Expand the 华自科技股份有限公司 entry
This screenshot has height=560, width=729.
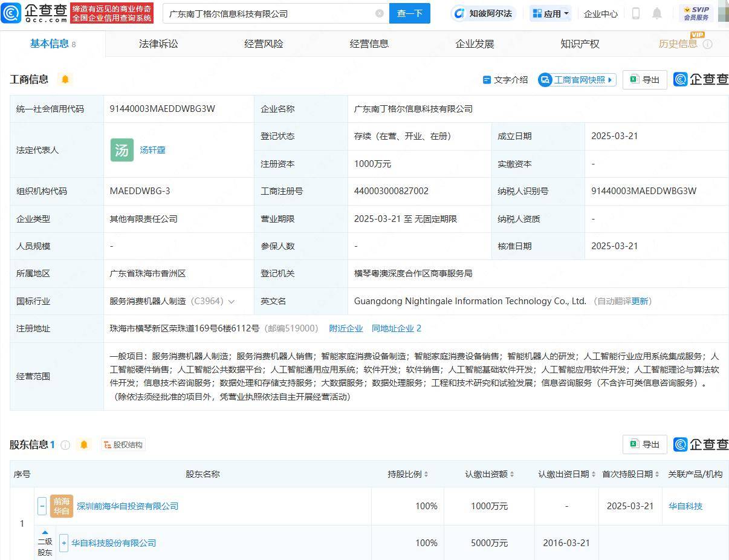click(63, 543)
